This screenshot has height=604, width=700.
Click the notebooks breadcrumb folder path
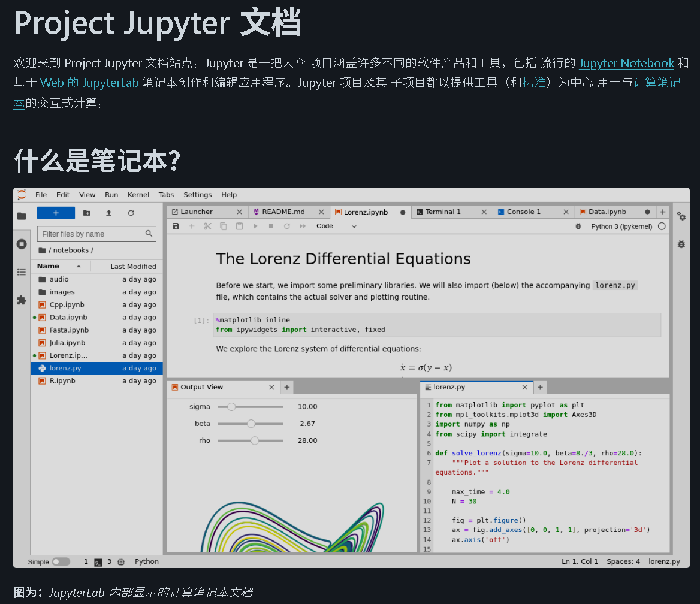(71, 250)
